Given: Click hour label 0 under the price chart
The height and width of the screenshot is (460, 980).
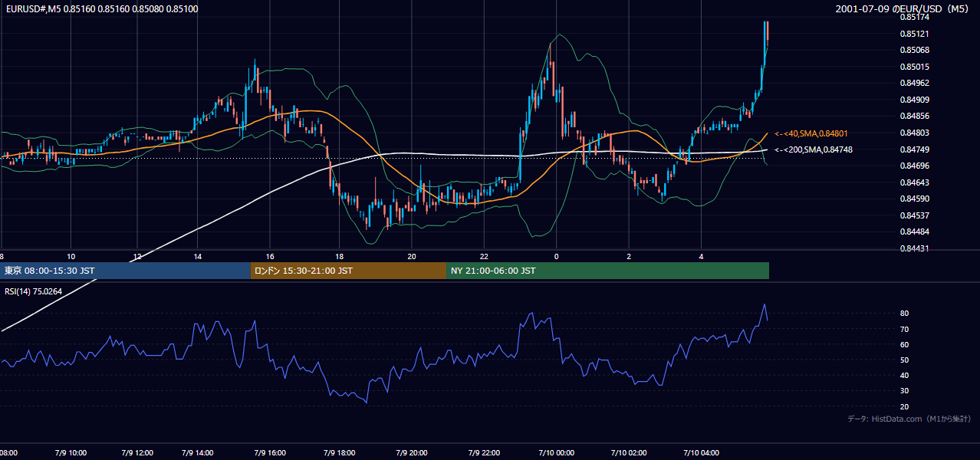Looking at the screenshot, I should (556, 256).
